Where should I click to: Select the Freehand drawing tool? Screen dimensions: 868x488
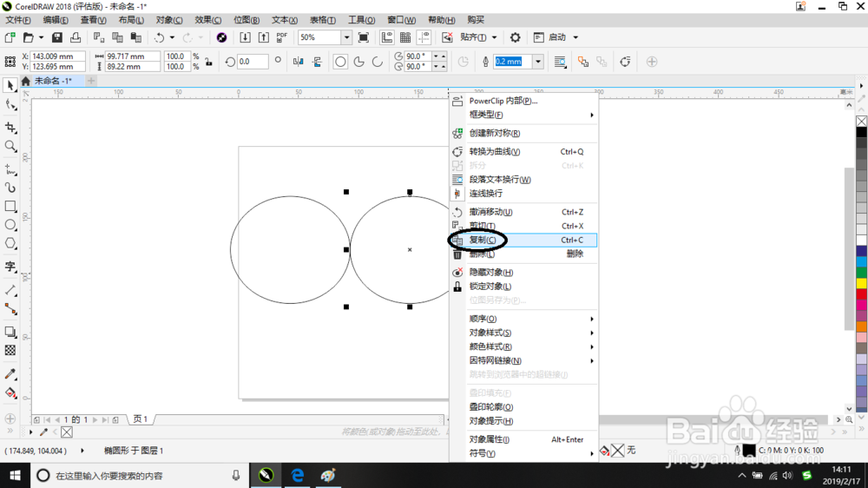click(x=10, y=169)
